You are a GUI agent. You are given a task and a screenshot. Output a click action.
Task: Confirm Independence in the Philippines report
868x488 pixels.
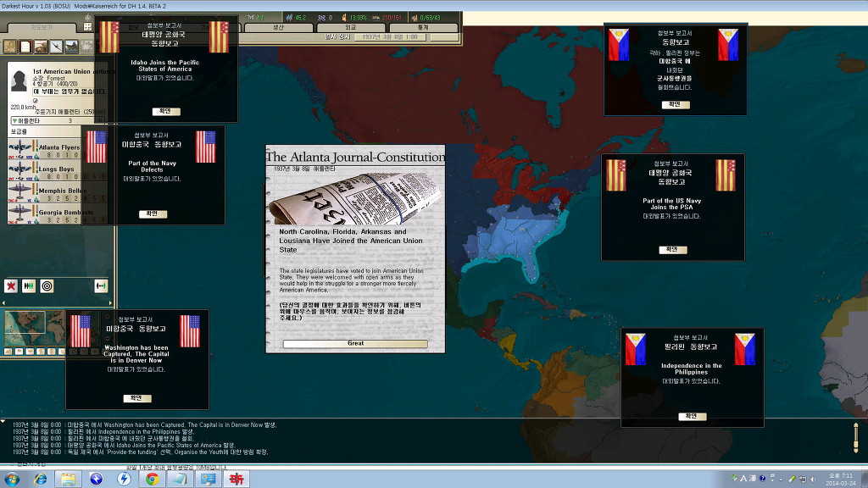pos(692,416)
